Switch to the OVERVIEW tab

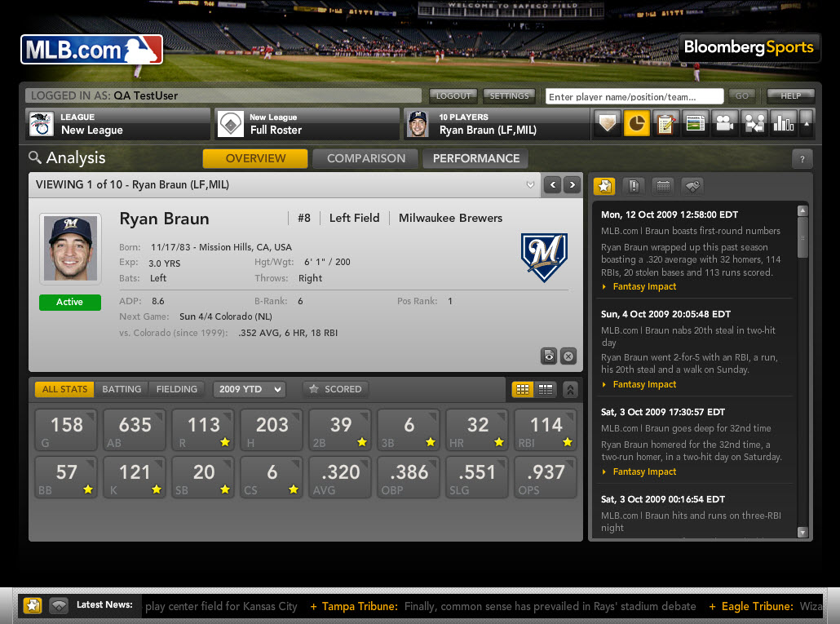tap(255, 158)
